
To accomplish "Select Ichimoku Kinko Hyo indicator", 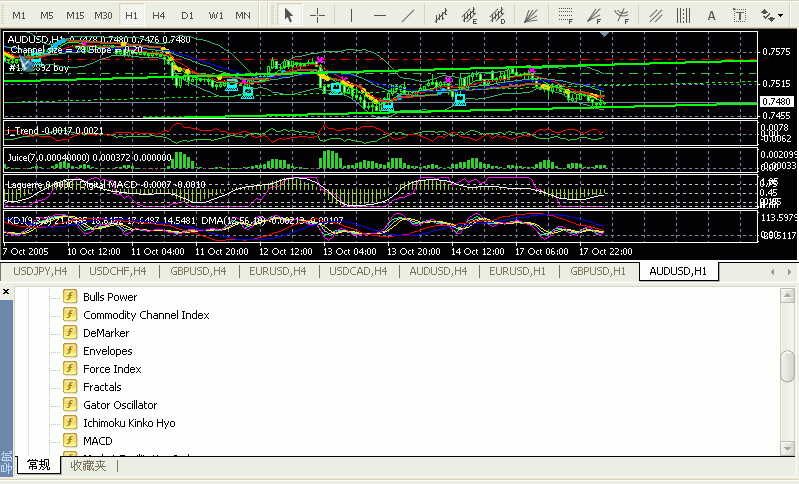I will click(x=129, y=423).
